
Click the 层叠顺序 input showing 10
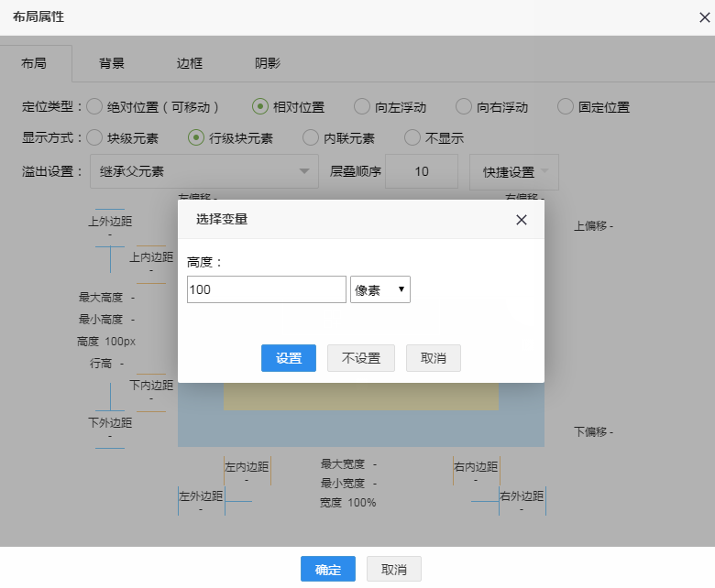(x=422, y=171)
